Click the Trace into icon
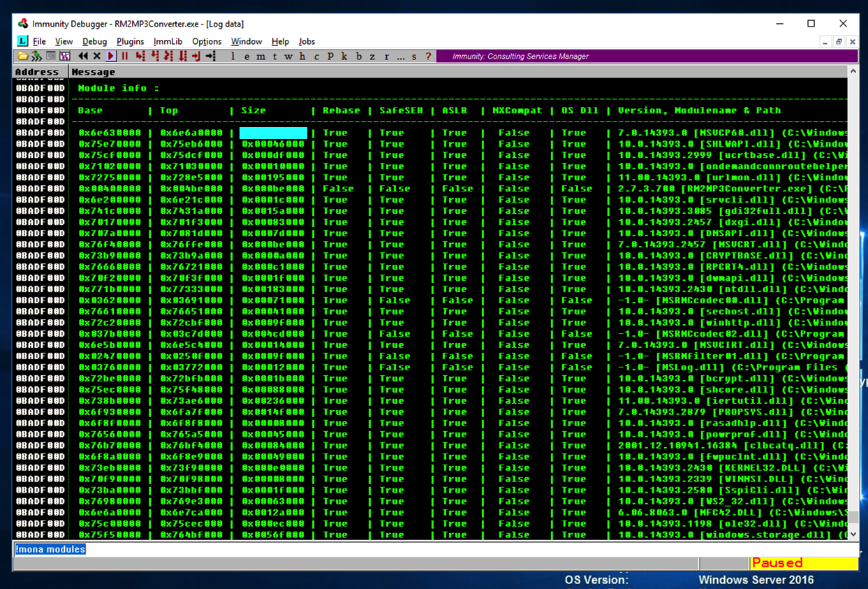Viewport: 868px width, 589px height. 168,56
